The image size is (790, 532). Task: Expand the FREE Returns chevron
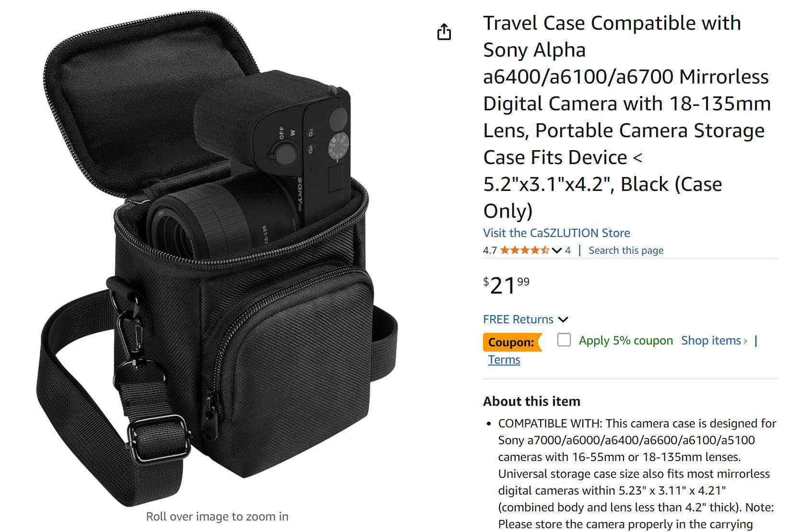pyautogui.click(x=563, y=319)
